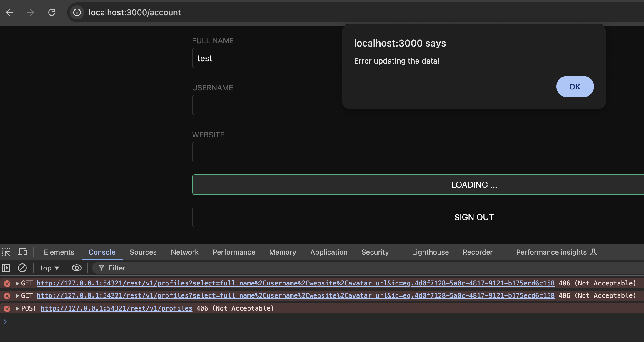Switch to the Security tab
The height and width of the screenshot is (342, 644).
click(x=375, y=252)
